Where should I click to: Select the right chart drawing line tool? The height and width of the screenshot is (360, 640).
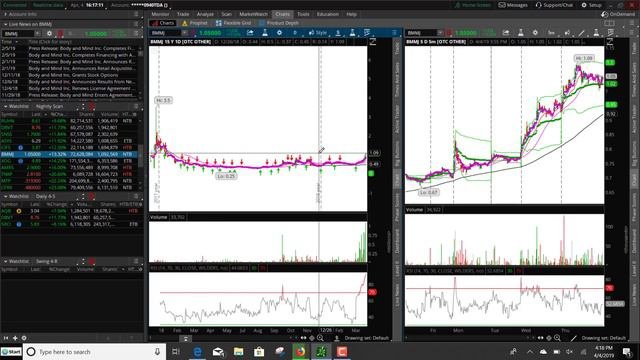coord(582,33)
